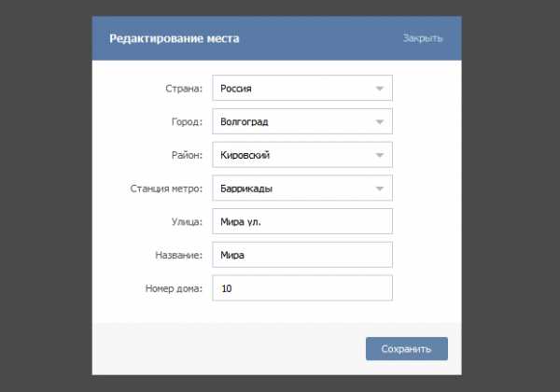Select the Россия country combo box text
Image resolution: width=560 pixels, height=392 pixels.
point(236,88)
